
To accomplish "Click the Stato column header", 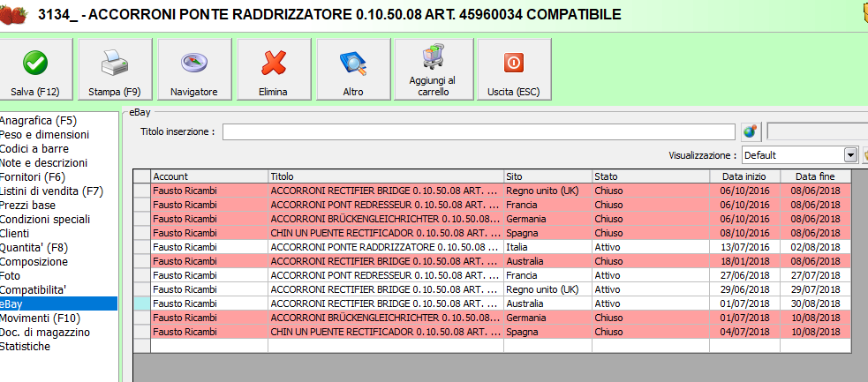I will 651,176.
